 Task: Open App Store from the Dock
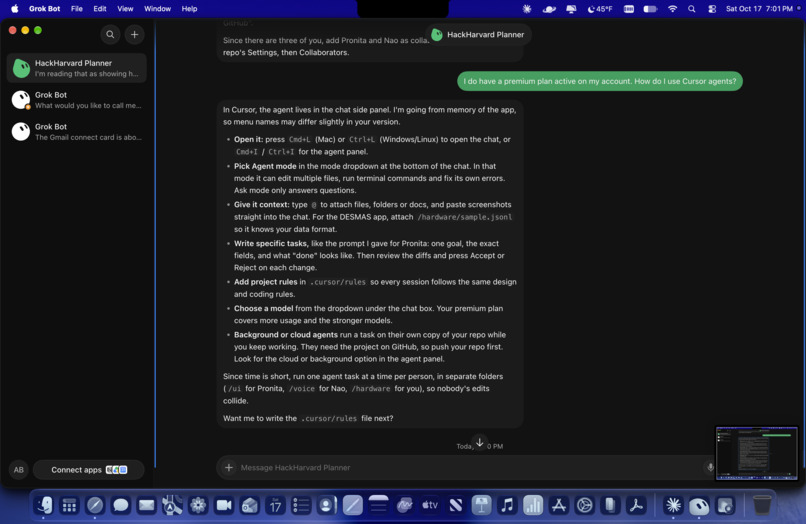559,505
